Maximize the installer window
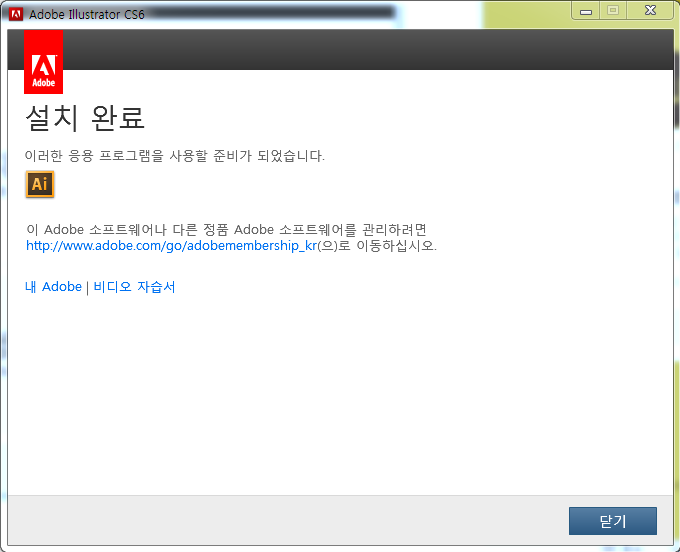The width and height of the screenshot is (680, 552). click(x=613, y=10)
